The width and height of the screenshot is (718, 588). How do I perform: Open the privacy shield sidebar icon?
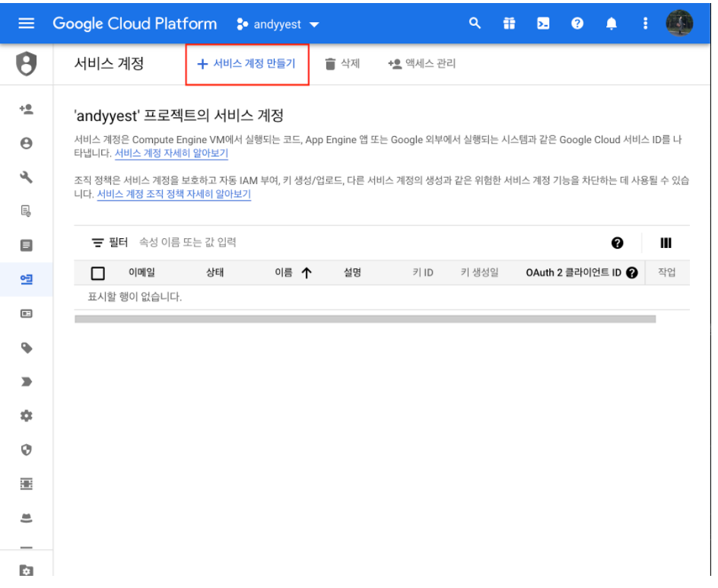tap(27, 450)
